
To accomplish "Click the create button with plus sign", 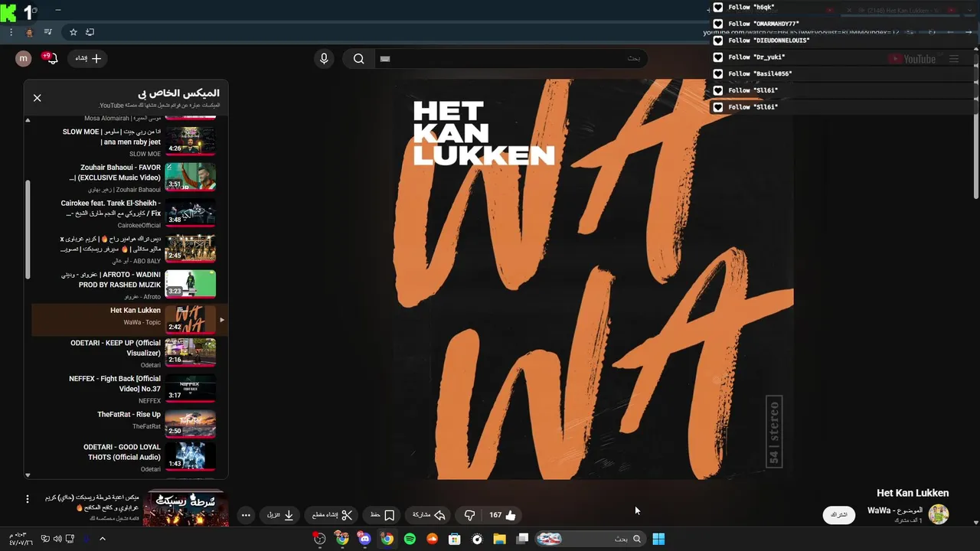I will coord(88,58).
